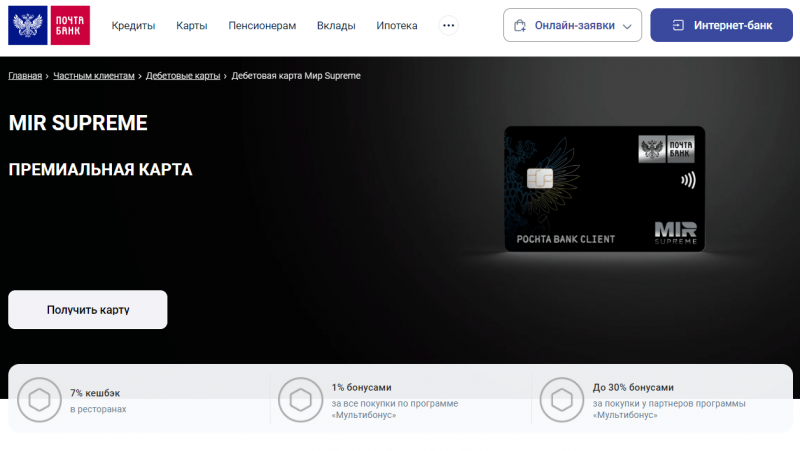Click the login icon in Интернет-банк
The image size is (800, 451).
point(678,25)
